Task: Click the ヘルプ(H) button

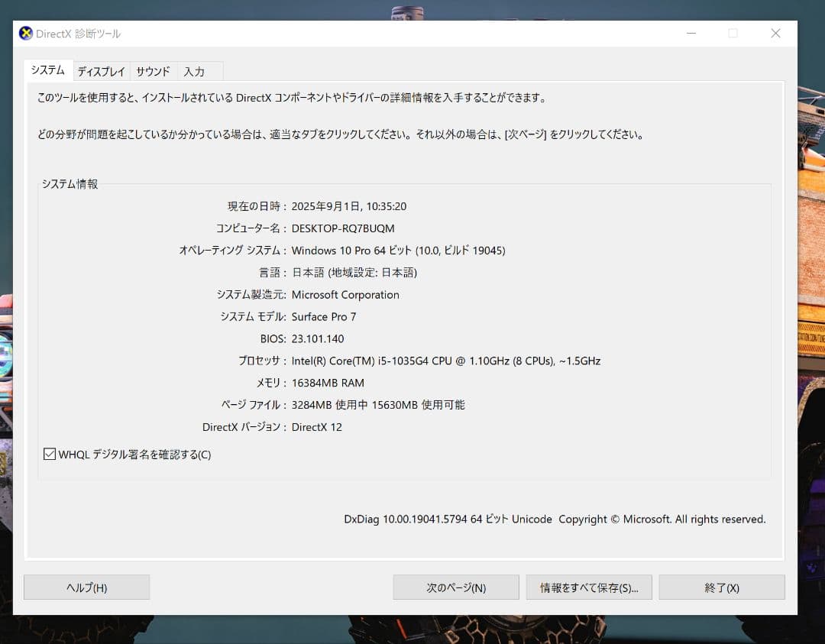Action: click(x=86, y=587)
